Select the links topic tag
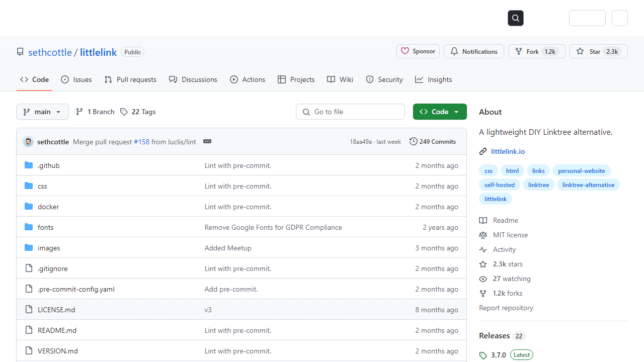644x362 pixels. point(538,171)
